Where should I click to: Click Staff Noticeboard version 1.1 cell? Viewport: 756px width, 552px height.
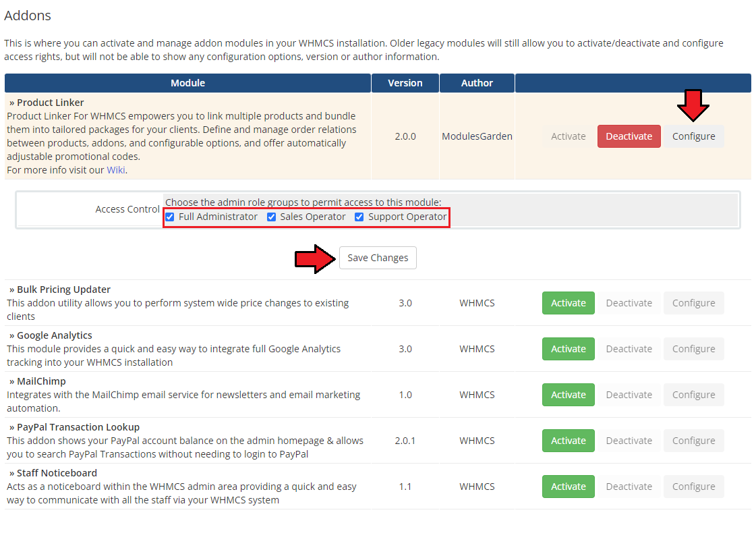(405, 487)
